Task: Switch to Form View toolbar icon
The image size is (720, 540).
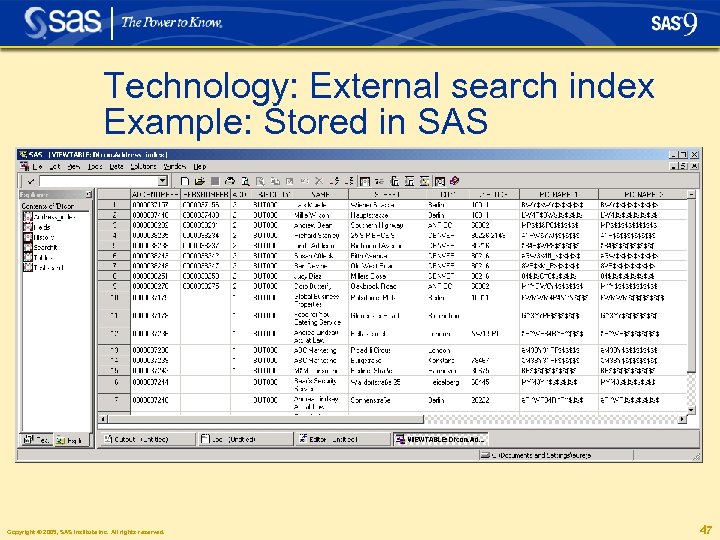Action: pos(379,181)
